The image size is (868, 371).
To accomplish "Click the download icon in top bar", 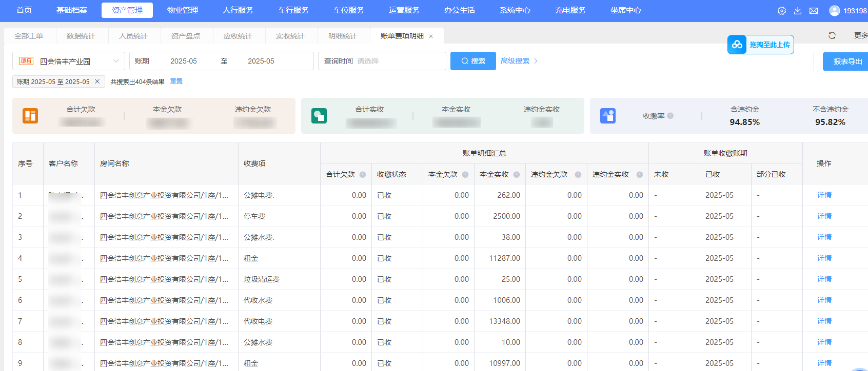I will pyautogui.click(x=798, y=11).
